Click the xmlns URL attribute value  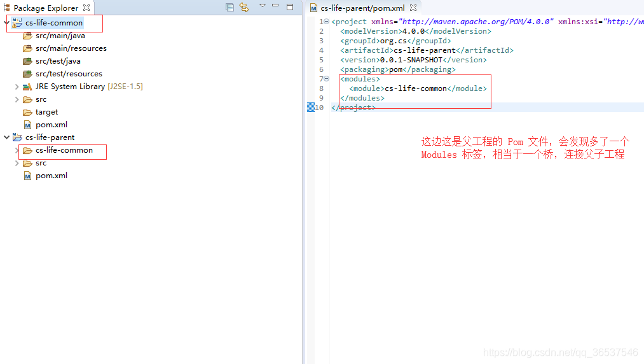click(476, 22)
